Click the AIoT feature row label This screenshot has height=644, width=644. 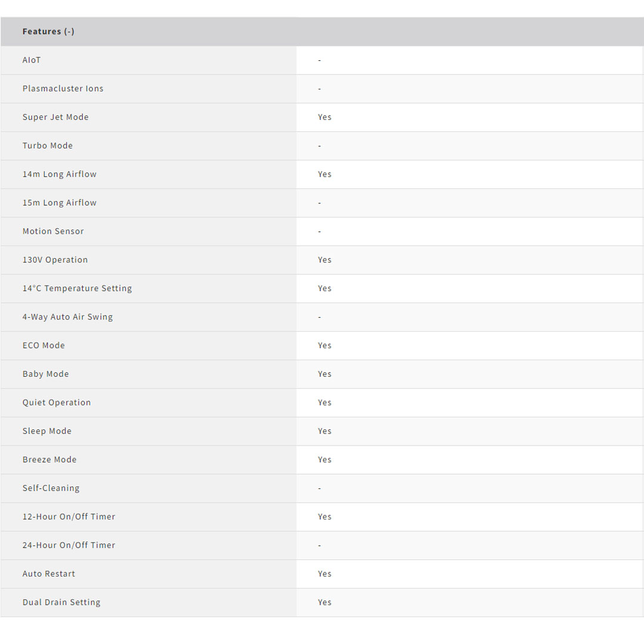32,60
